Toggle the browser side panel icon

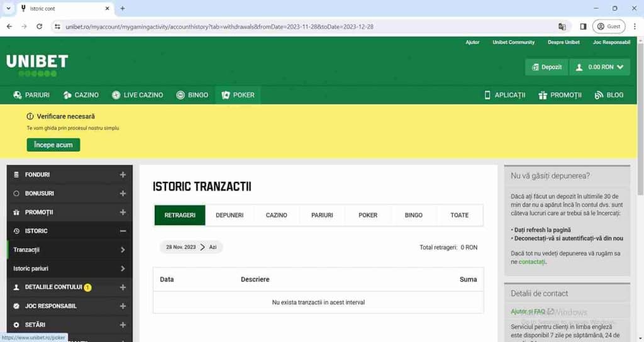583,26
